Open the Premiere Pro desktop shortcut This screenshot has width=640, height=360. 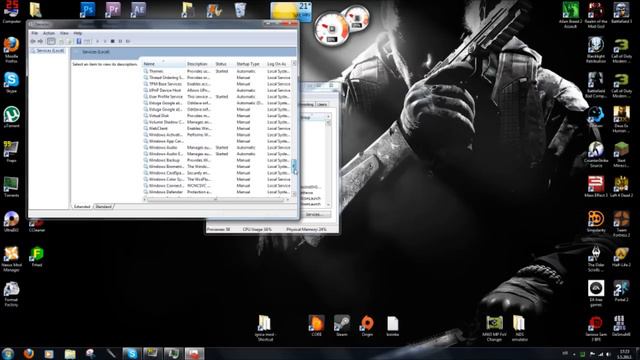click(113, 10)
